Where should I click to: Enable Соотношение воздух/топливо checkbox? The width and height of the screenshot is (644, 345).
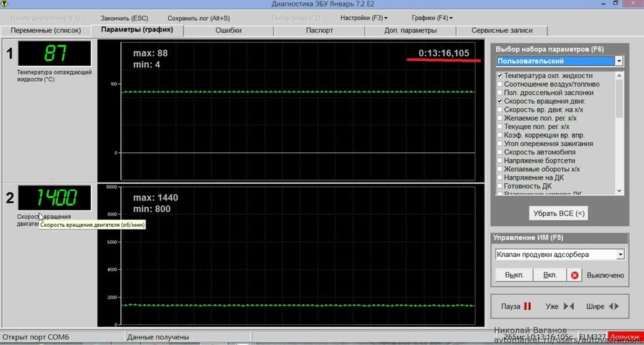click(x=500, y=84)
